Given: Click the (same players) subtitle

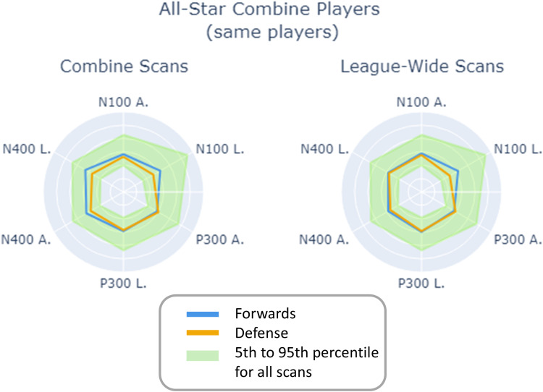Looking at the screenshot, I should pyautogui.click(x=271, y=32).
